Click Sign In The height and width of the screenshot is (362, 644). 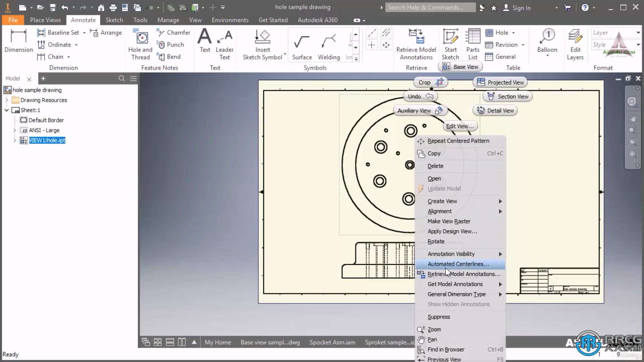(x=517, y=7)
